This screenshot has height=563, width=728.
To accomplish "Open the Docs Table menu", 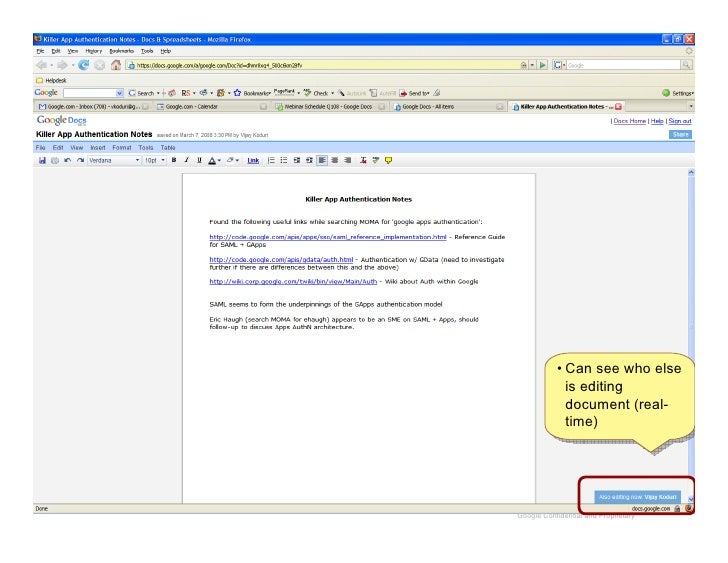I will 168,148.
